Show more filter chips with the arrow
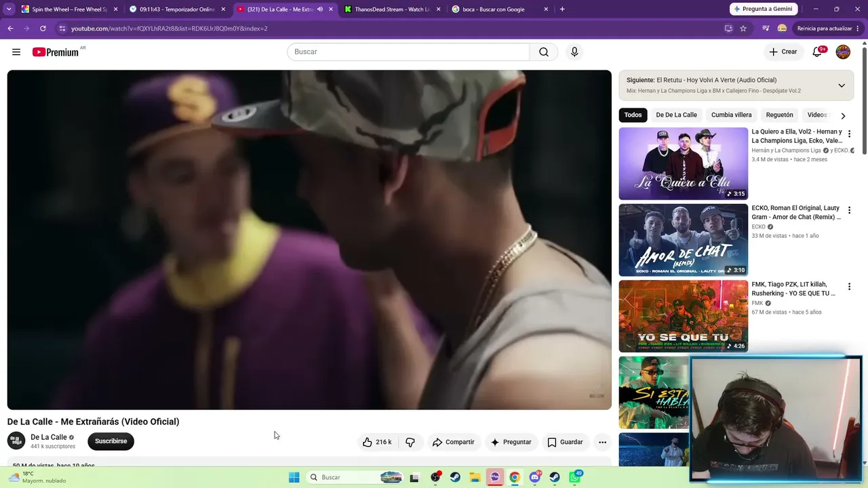This screenshot has height=488, width=868. tap(843, 115)
